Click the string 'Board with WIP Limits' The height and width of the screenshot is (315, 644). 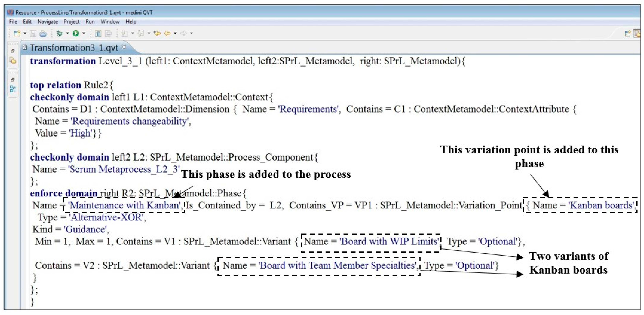click(389, 241)
